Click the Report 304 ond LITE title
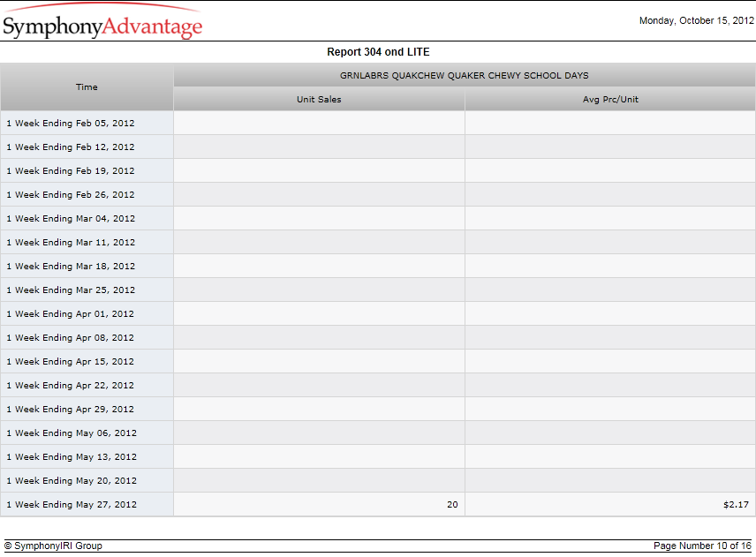This screenshot has height=557, width=756. 378,52
